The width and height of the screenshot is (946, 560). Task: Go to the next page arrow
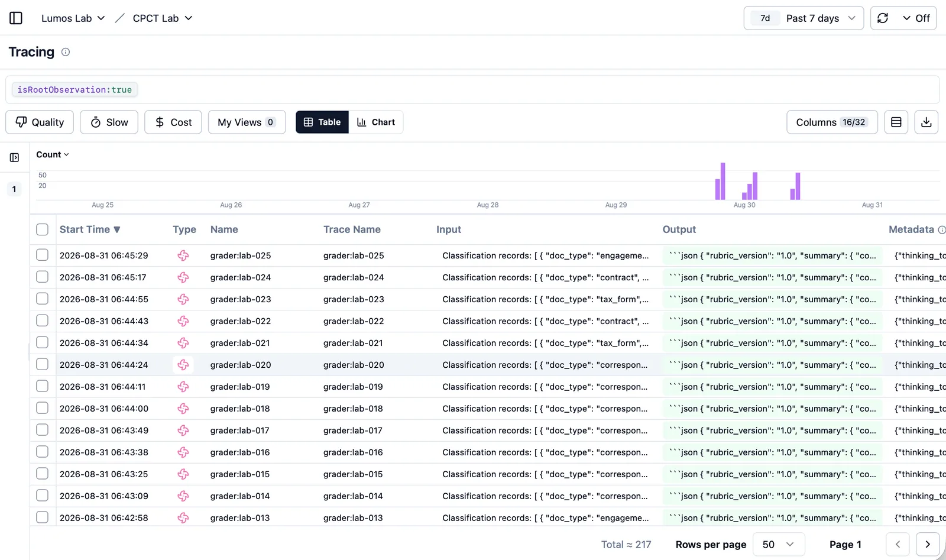(928, 545)
